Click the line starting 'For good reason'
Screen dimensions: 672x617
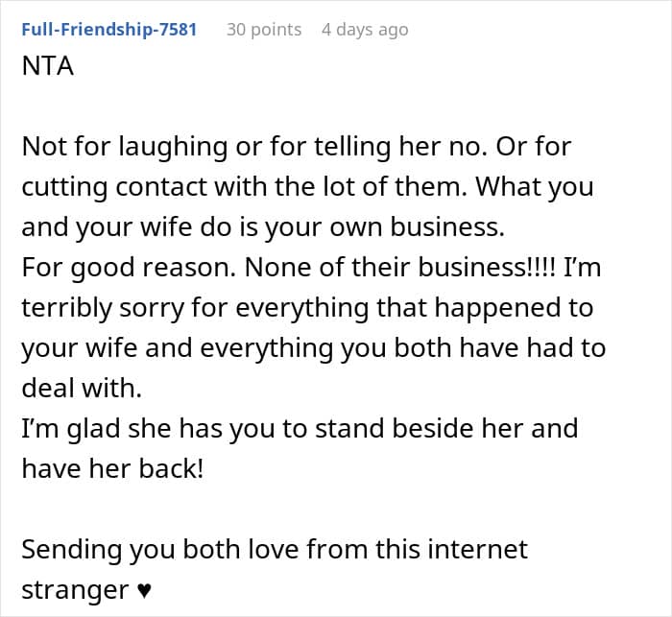tap(311, 268)
